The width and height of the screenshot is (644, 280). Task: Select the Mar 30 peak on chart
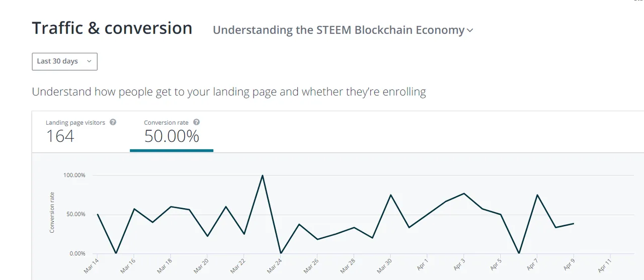[390, 195]
